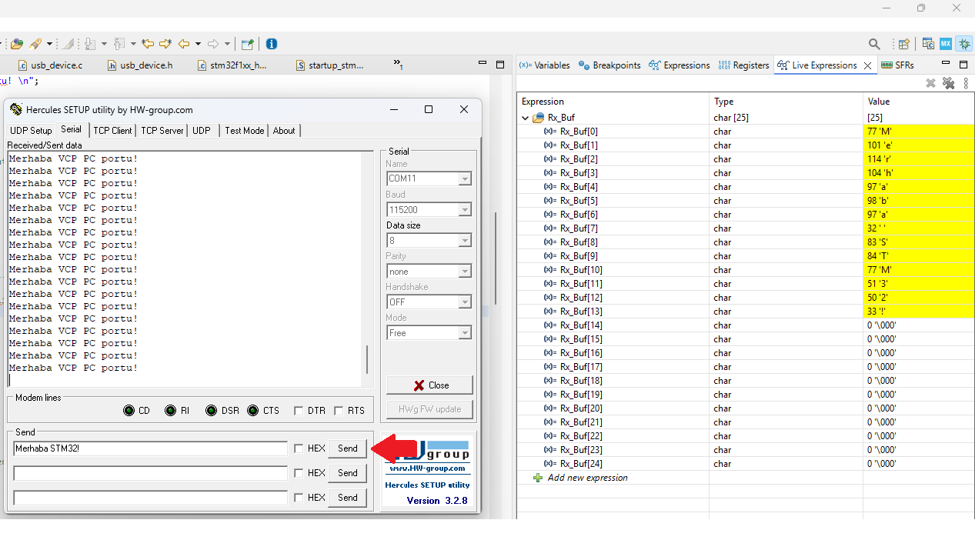
Task: Click Remove Selected Expression X icon
Action: coord(930,83)
